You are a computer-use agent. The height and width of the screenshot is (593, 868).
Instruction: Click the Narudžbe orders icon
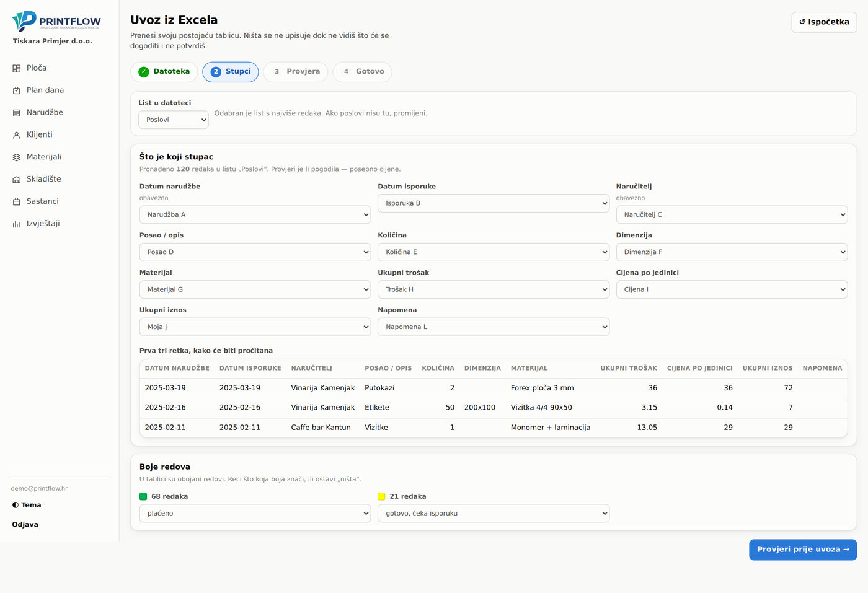click(x=17, y=113)
